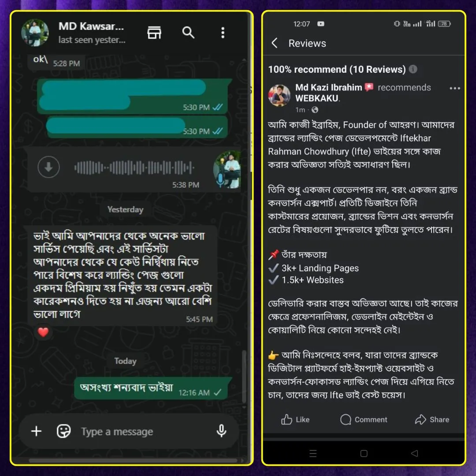
Task: Like the Md Kazi Ibrahim review
Action: tap(295, 420)
